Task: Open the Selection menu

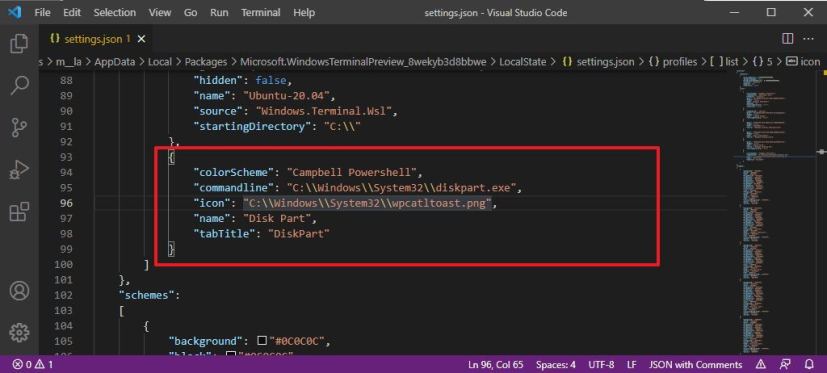Action: [x=114, y=13]
